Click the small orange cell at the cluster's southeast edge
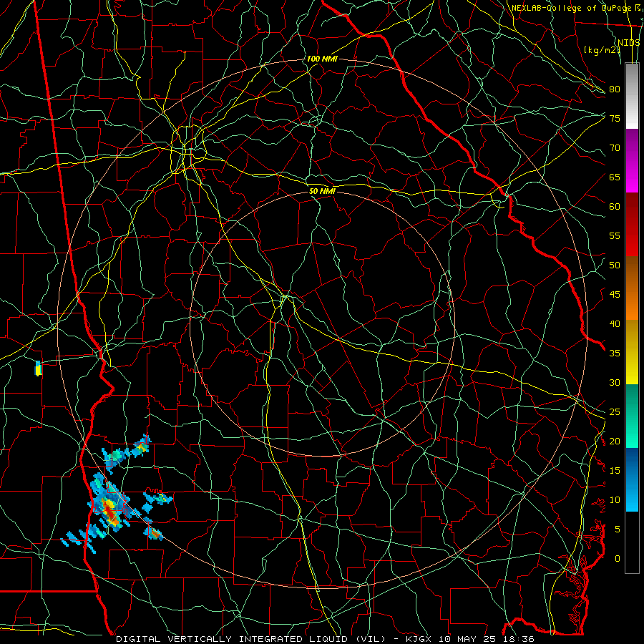The height and width of the screenshot is (644, 644). (x=154, y=534)
